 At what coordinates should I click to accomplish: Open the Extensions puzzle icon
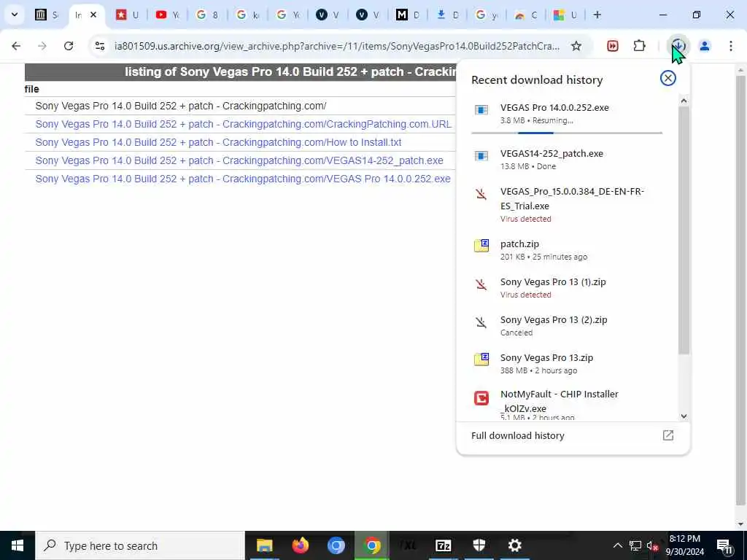coord(639,46)
